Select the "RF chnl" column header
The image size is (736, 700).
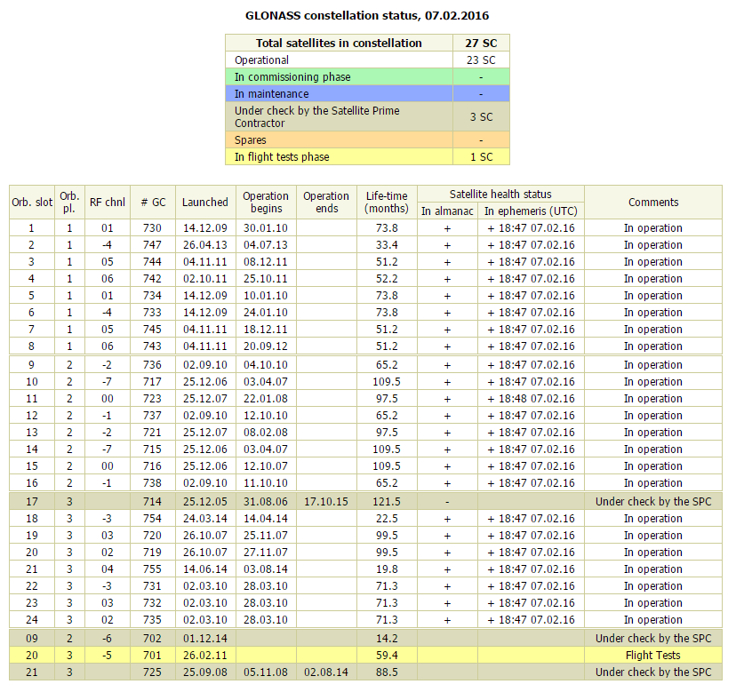click(x=107, y=203)
